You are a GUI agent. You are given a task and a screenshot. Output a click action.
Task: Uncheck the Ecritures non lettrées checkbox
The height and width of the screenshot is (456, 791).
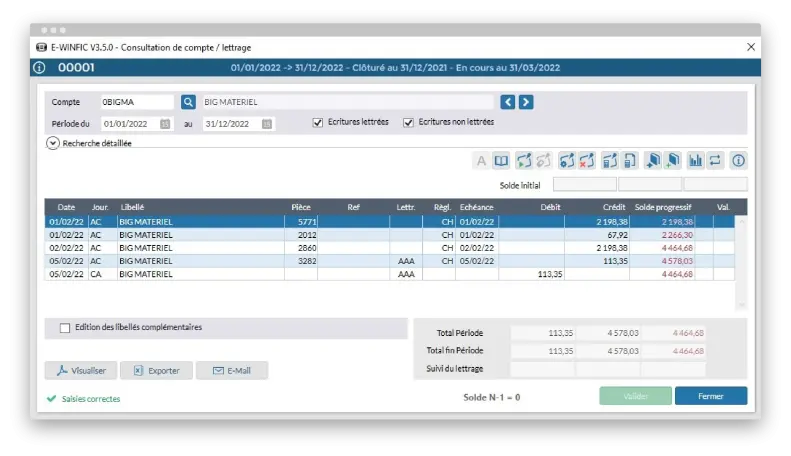pos(408,123)
